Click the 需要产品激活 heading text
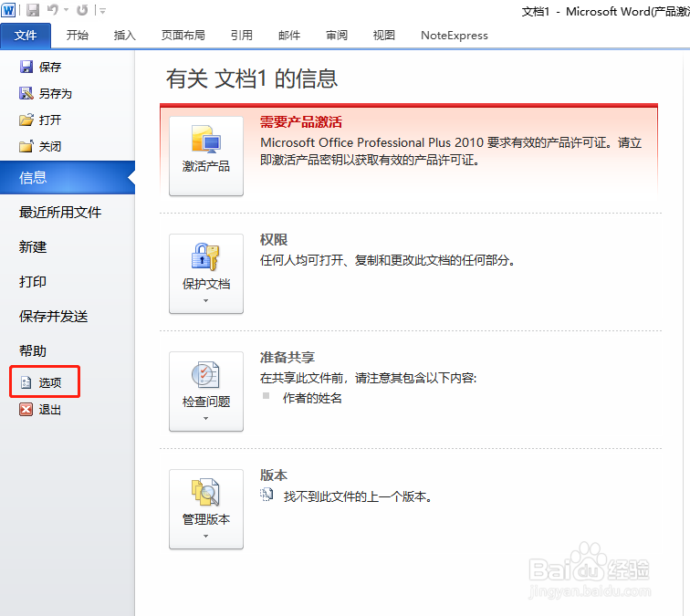690x616 pixels. click(x=301, y=122)
